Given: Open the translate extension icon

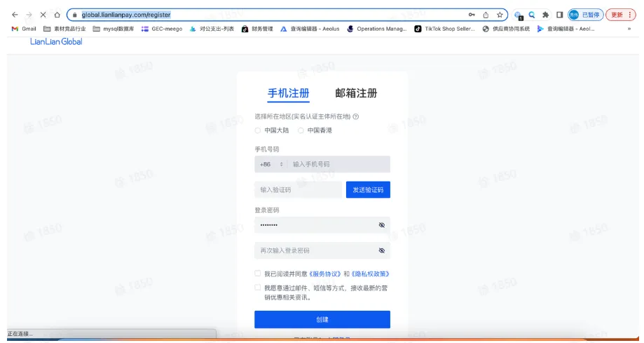Looking at the screenshot, I should [519, 15].
